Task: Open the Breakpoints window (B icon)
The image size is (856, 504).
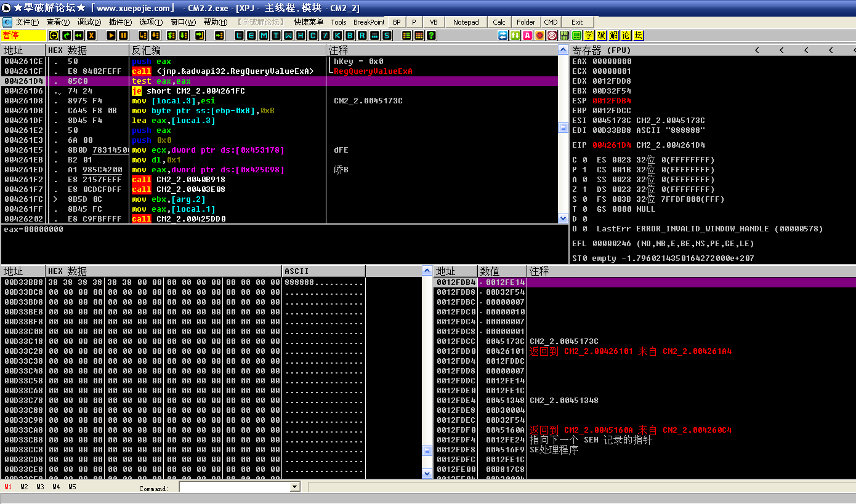Action: point(350,36)
